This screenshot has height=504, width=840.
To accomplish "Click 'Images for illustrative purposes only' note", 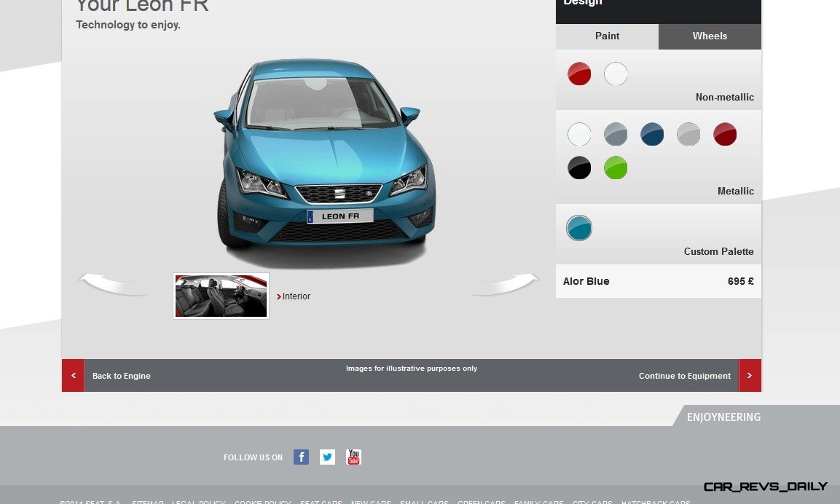I will coord(412,369).
